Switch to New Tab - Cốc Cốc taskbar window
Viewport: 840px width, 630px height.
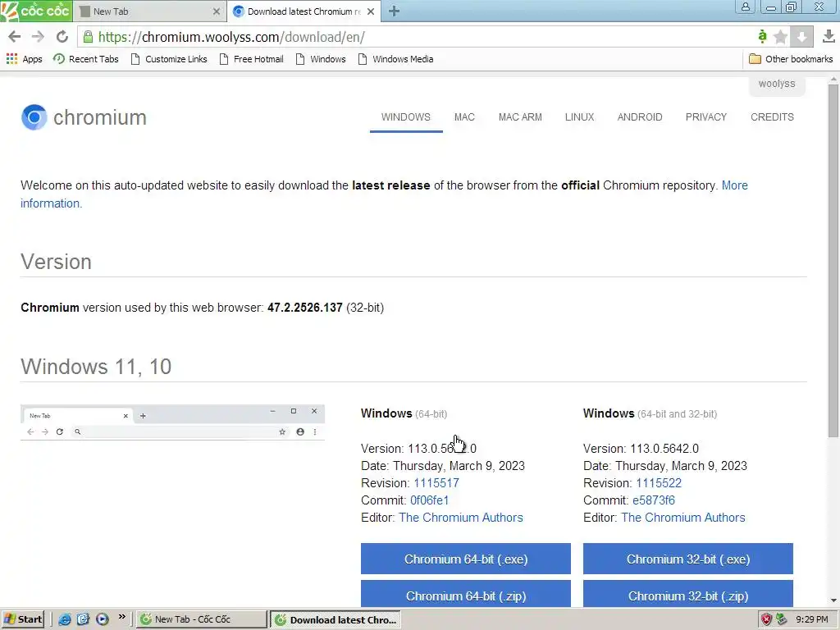pos(201,619)
